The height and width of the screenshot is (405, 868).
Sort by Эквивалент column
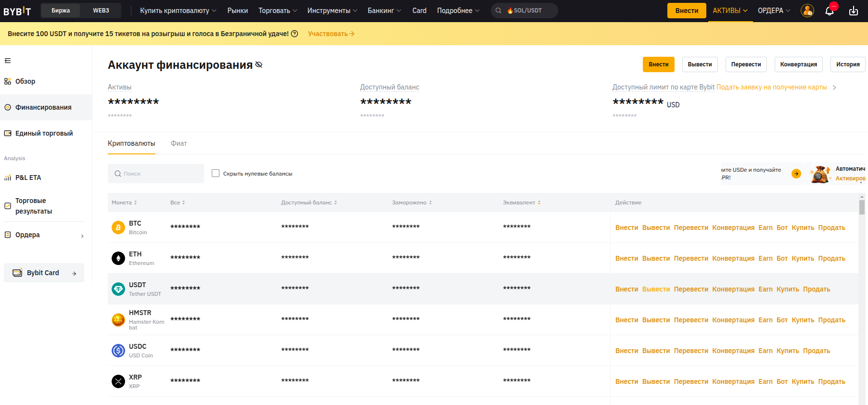tap(522, 202)
